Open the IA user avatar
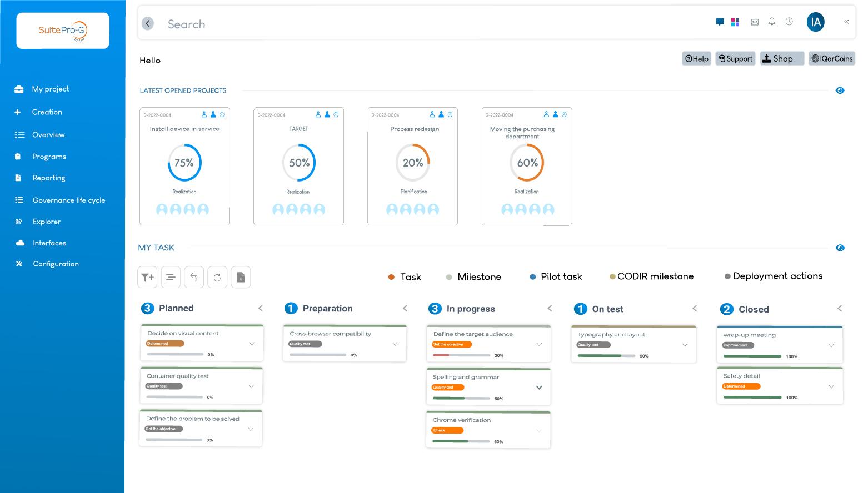The height and width of the screenshot is (493, 868). point(816,22)
